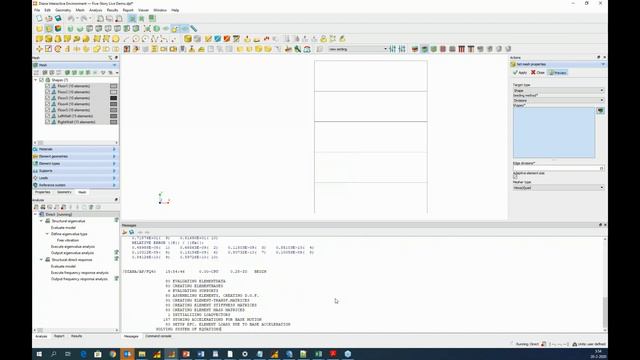
Task: Expand the Supports section
Action: (x=75, y=171)
